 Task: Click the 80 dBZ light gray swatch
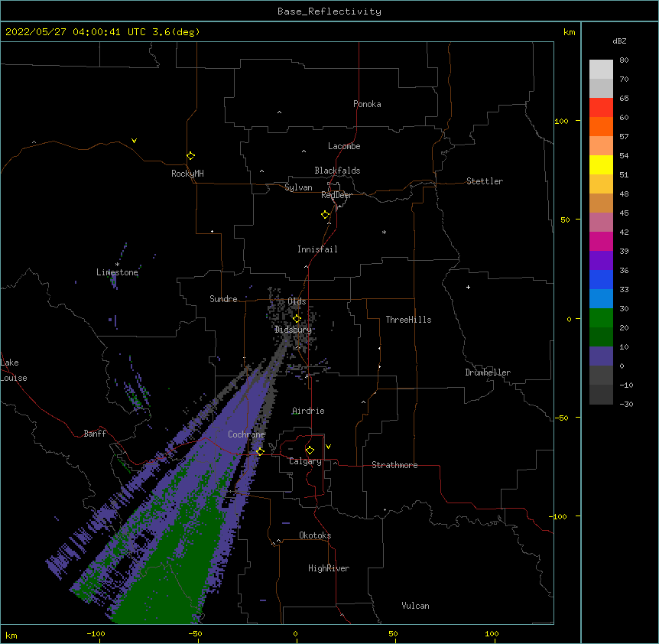[x=601, y=70]
